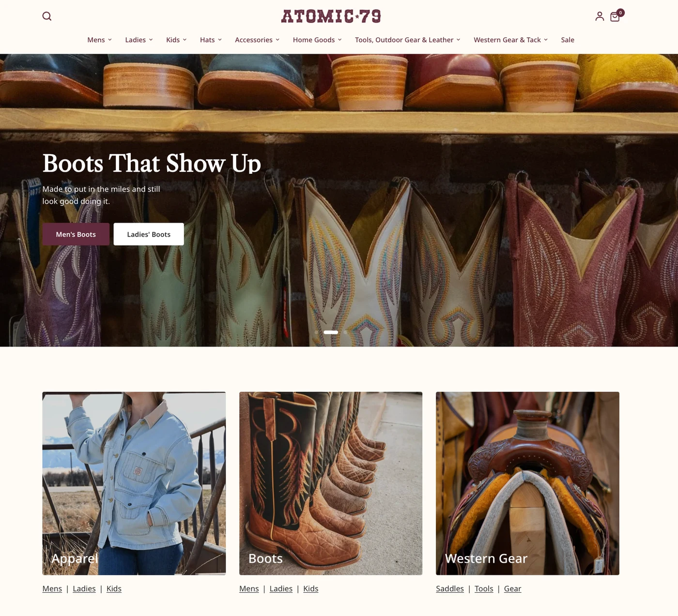
Task: Go home via the ATOMIC 79 logo
Action: tap(331, 16)
